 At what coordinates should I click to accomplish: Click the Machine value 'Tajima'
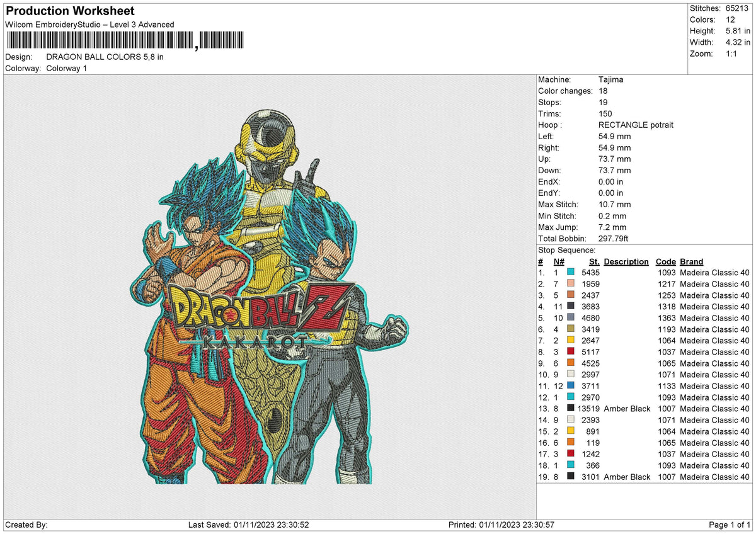(x=612, y=79)
